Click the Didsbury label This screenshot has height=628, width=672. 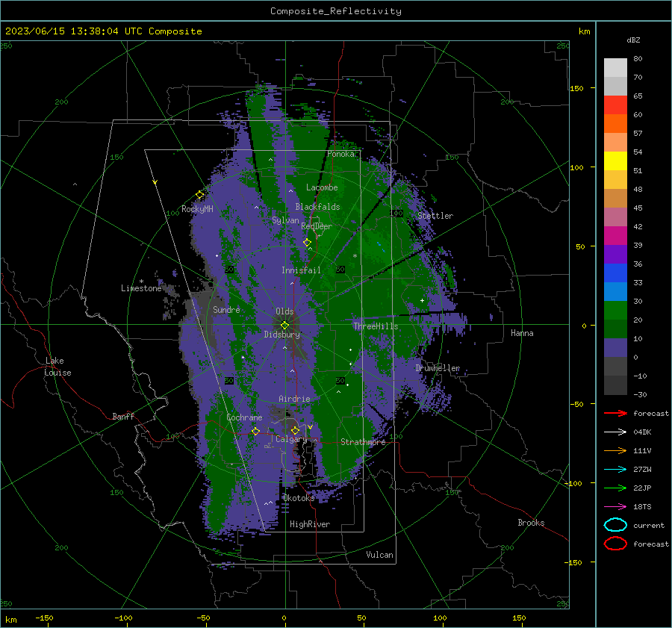pyautogui.click(x=281, y=335)
